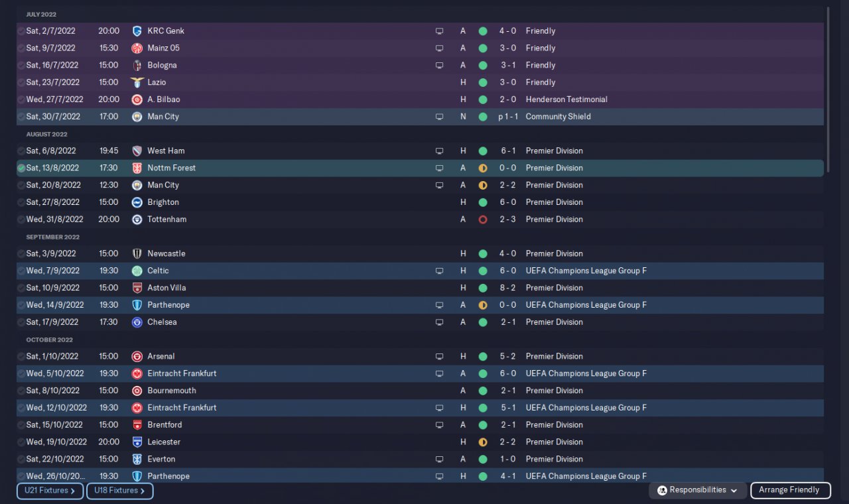Toggle the selected checkmark on Nottm Forest row
Viewport: 849px width, 504px height.
[21, 168]
